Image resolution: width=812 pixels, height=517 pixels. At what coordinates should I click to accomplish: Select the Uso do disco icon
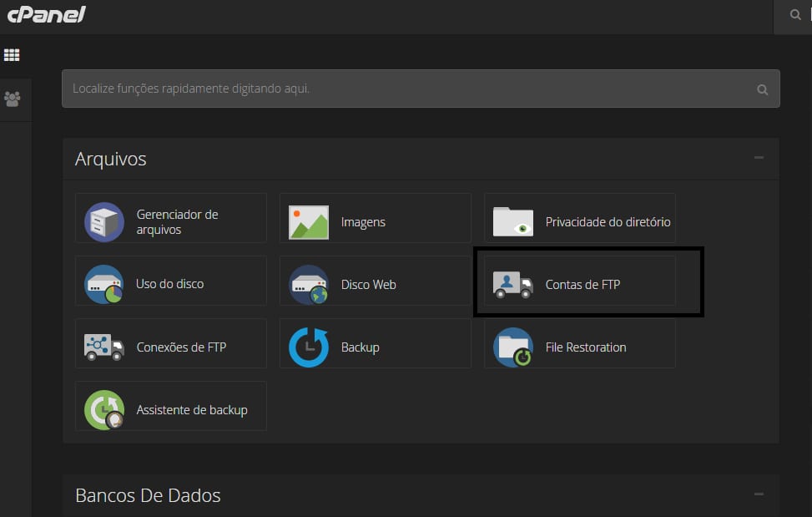[x=104, y=285]
